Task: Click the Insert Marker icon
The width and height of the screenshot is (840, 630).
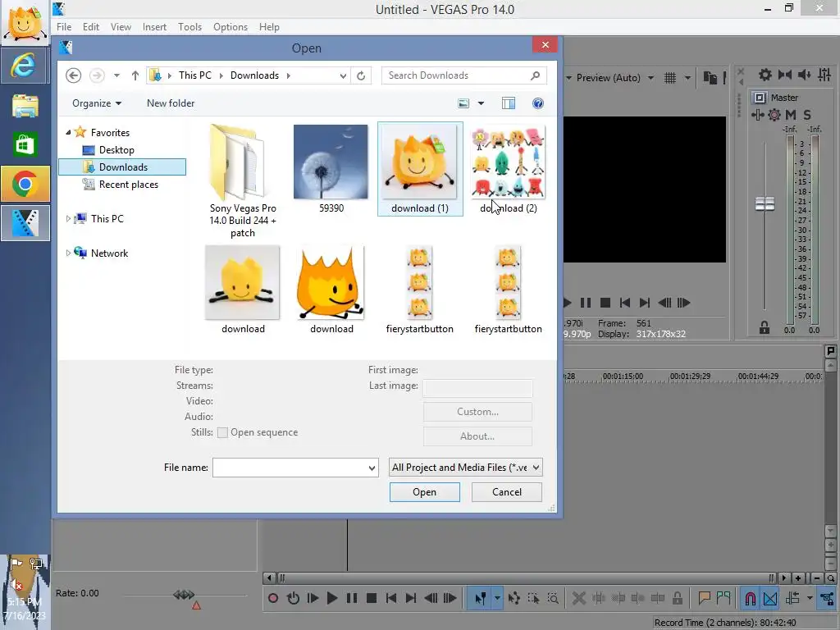Action: pyautogui.click(x=704, y=598)
